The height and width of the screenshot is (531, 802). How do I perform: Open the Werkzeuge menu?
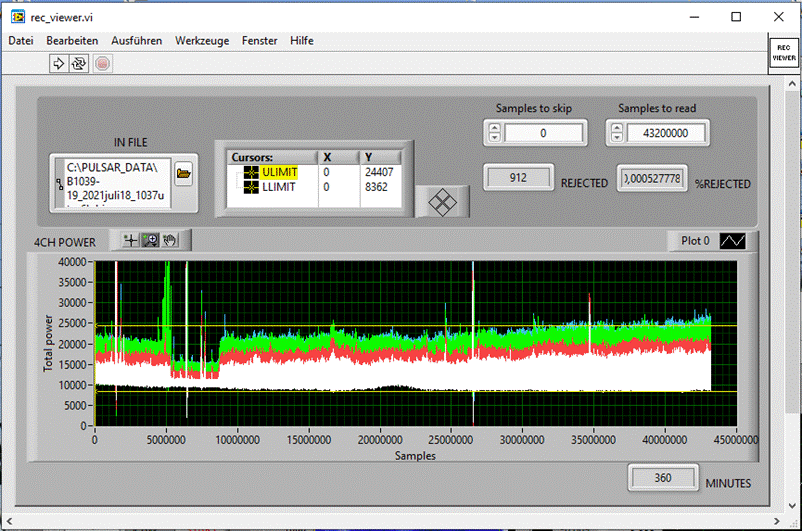coord(202,40)
